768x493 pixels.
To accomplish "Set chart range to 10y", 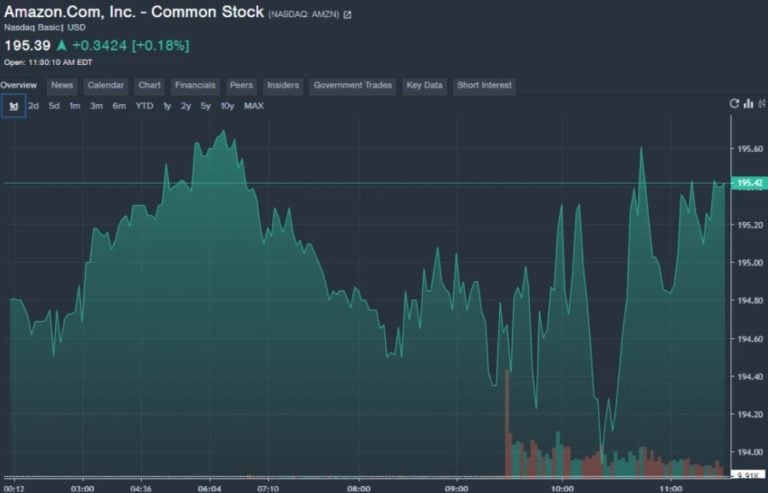I will click(x=227, y=106).
